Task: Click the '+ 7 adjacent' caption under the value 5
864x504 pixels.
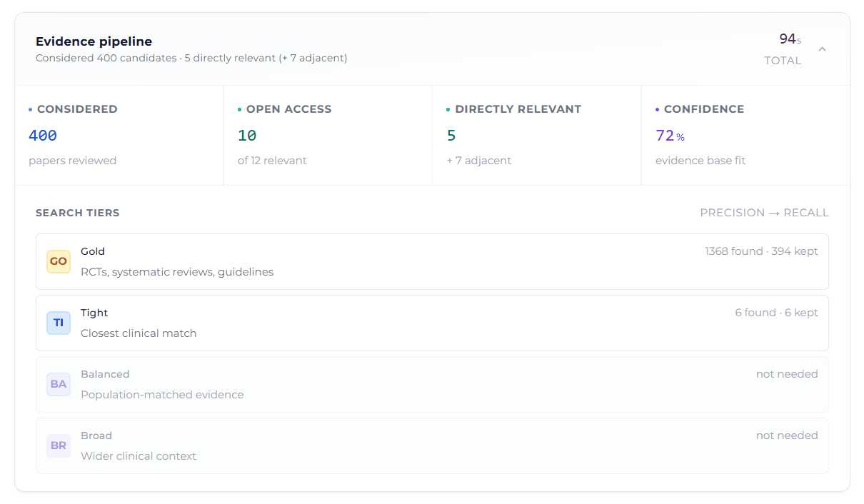Action: tap(479, 161)
